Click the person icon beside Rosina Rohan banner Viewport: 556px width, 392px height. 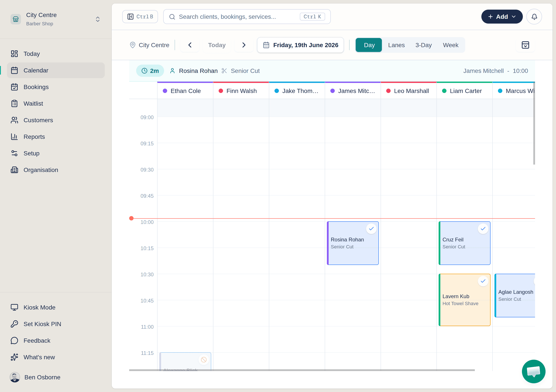pos(172,71)
